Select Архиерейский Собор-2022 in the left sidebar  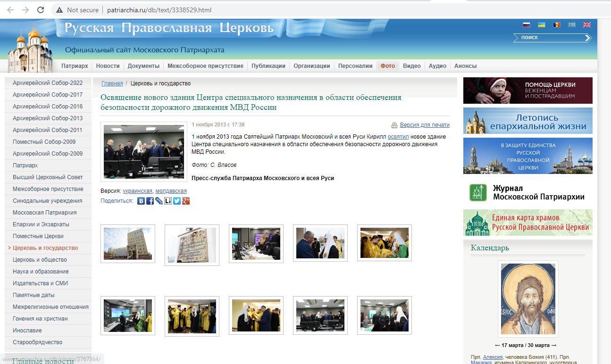pyautogui.click(x=48, y=83)
